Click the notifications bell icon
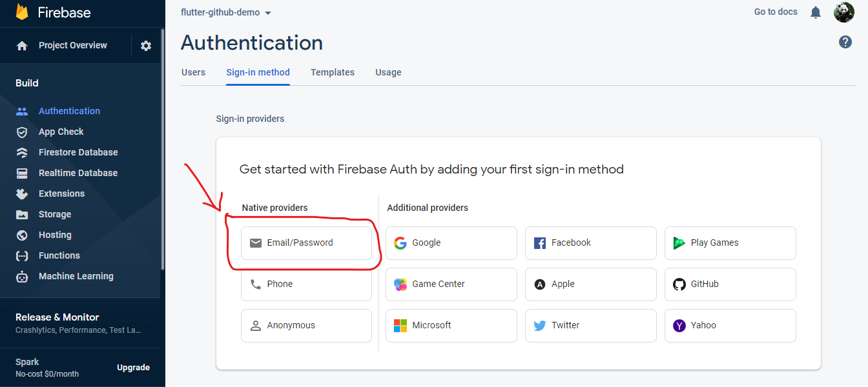Image resolution: width=868 pixels, height=387 pixels. tap(816, 12)
